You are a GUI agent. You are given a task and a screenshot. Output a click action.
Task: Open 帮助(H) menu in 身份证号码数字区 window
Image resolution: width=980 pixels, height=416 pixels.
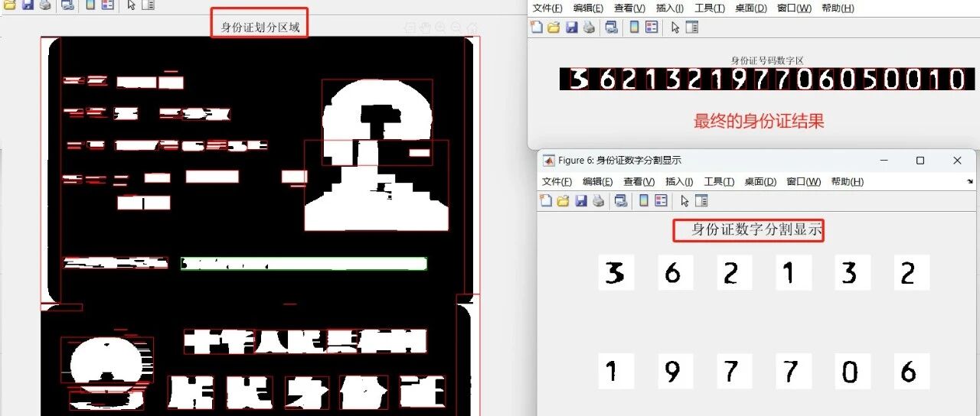838,8
